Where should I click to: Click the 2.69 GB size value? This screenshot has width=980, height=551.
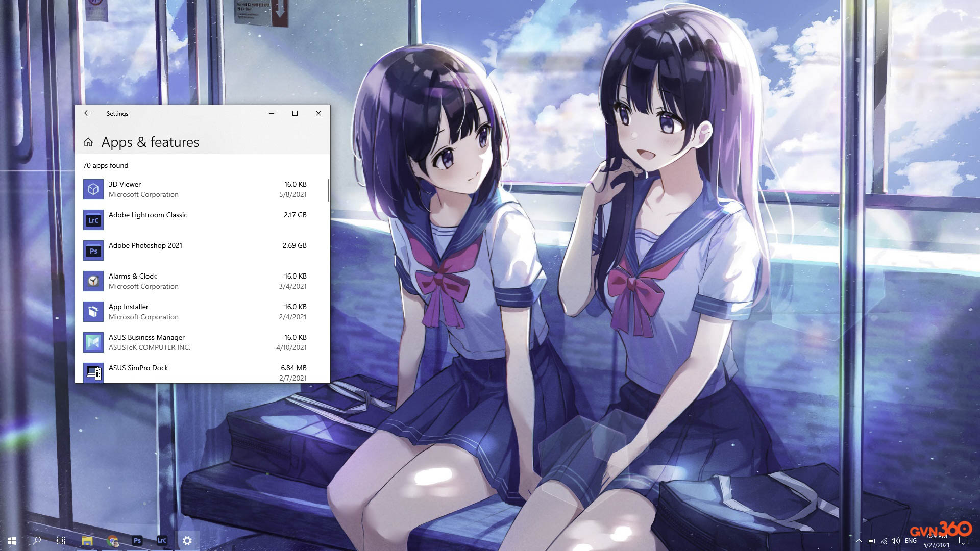(295, 245)
